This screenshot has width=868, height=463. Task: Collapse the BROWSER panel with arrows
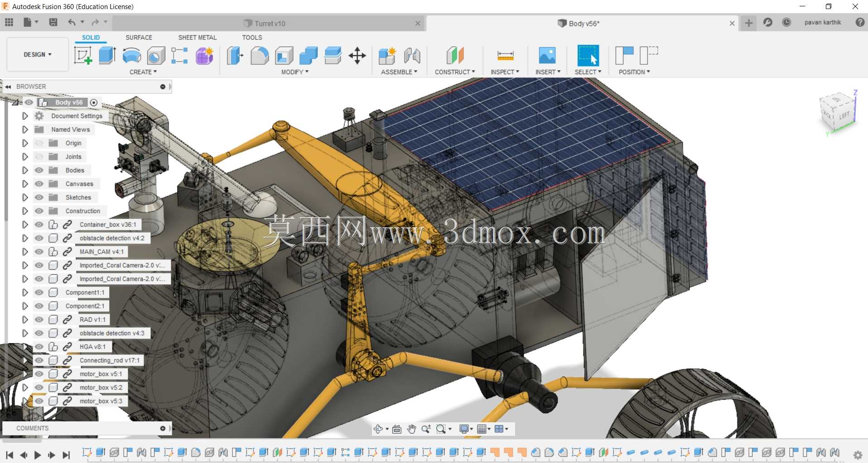click(x=8, y=86)
